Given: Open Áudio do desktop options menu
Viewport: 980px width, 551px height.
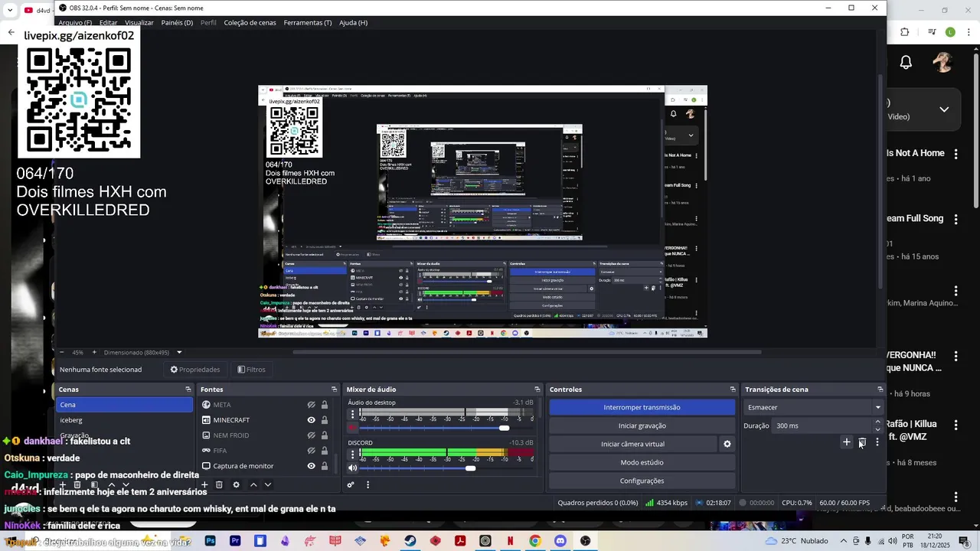Looking at the screenshot, I should tap(352, 414).
